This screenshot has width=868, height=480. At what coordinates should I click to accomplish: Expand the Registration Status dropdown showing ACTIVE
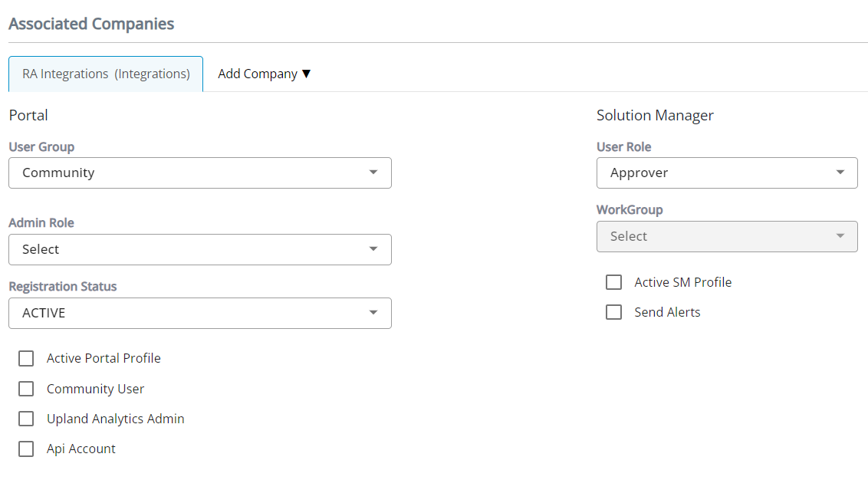[199, 313]
